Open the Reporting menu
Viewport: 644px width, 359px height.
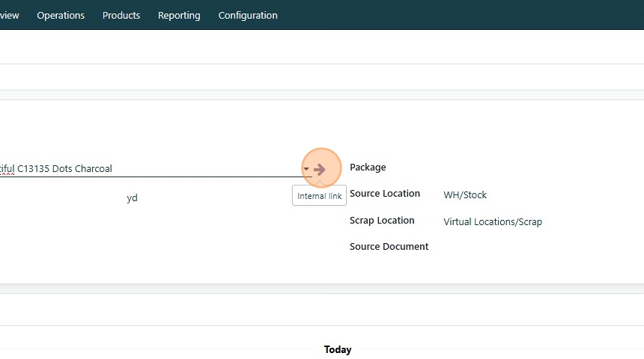pos(179,15)
